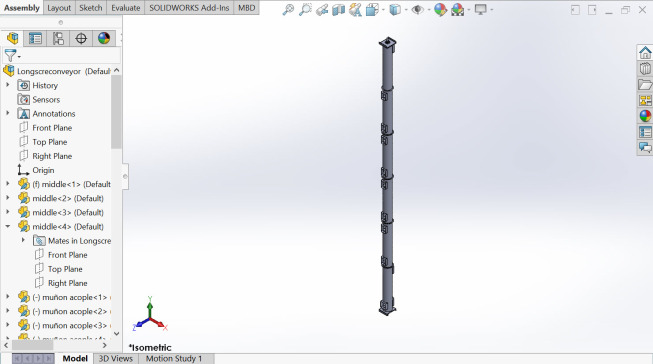Open the SOLIDWORKS Add-Ins tab
The height and width of the screenshot is (364, 653).
click(x=189, y=7)
